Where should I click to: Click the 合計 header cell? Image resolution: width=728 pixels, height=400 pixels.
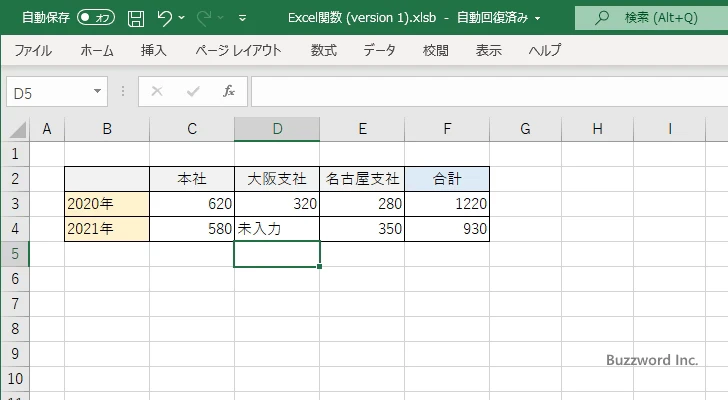[x=447, y=179]
